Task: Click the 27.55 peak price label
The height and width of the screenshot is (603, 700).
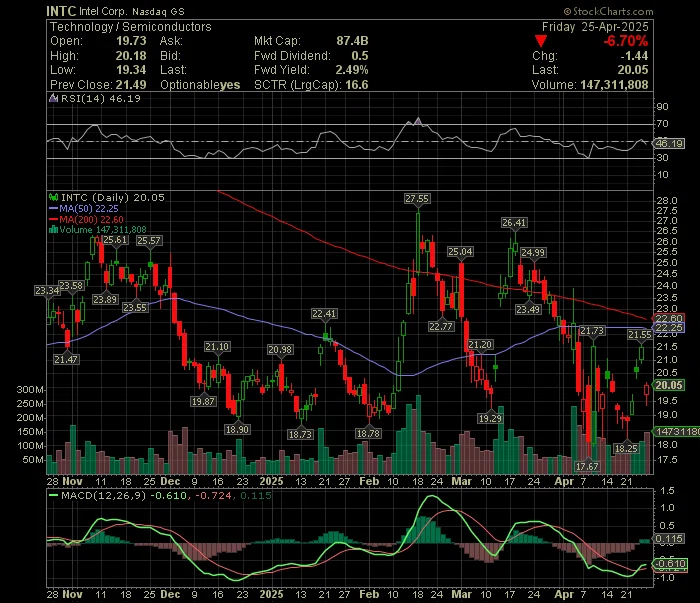Action: pyautogui.click(x=417, y=199)
